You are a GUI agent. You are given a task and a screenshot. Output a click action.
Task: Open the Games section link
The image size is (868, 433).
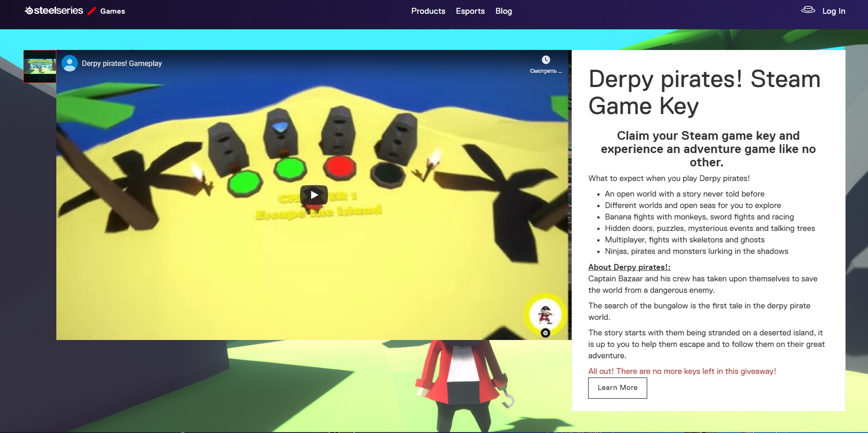click(x=113, y=11)
